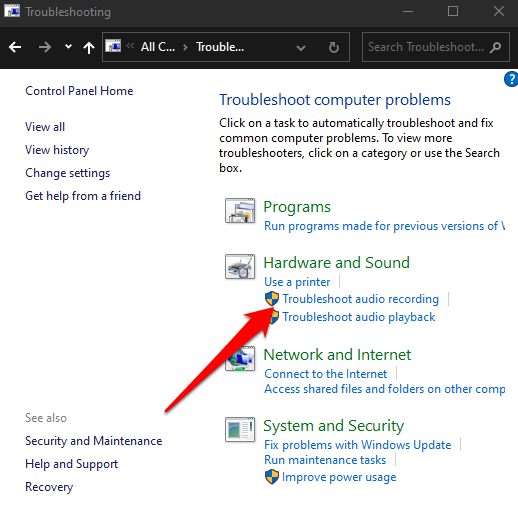Expand the address bar history dropdown
The image size is (518, 505).
pyautogui.click(x=301, y=48)
